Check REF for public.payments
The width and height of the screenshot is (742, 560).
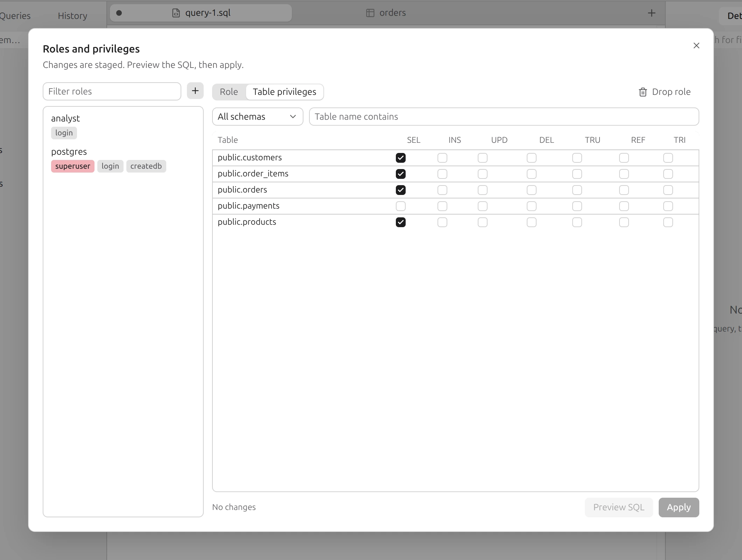pos(624,206)
